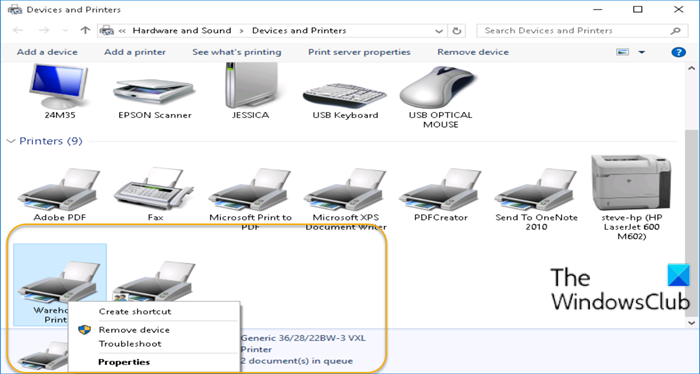Open the help icon
Image resolution: width=700 pixels, height=374 pixels.
pyautogui.click(x=678, y=52)
